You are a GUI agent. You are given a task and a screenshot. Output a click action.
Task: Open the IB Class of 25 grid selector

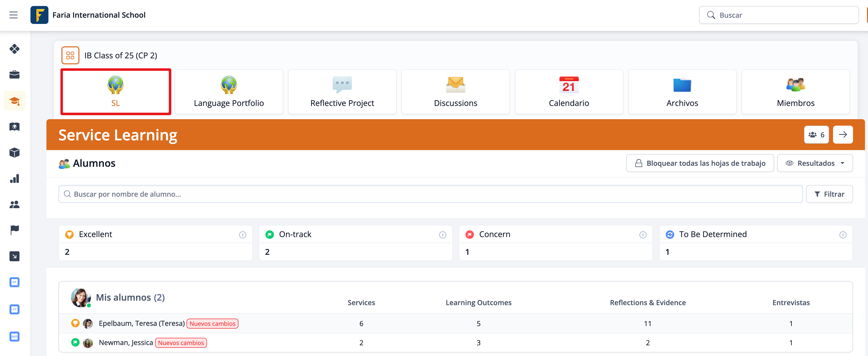[x=70, y=55]
